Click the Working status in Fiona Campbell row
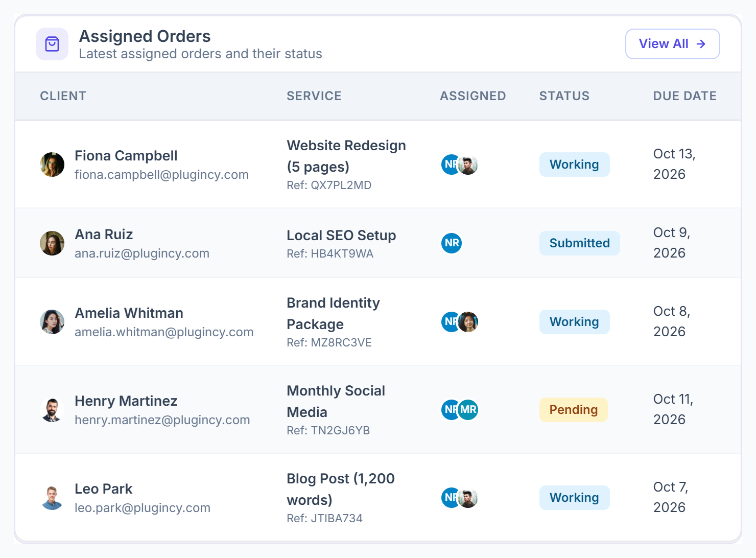This screenshot has height=558, width=756. click(574, 165)
